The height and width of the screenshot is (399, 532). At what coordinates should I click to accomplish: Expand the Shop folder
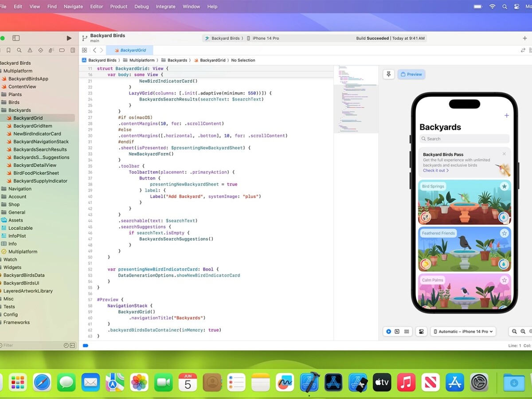[x=14, y=205]
